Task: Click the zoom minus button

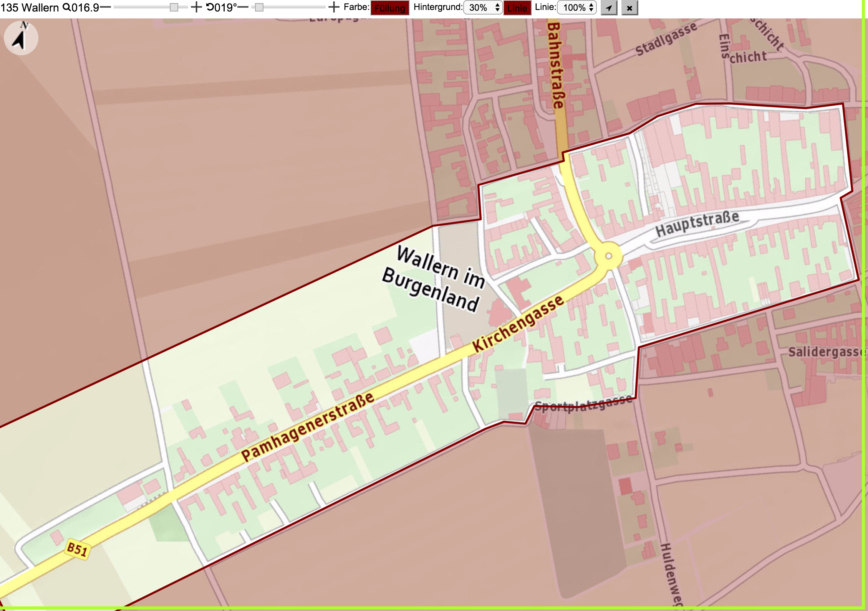Action: click(105, 7)
